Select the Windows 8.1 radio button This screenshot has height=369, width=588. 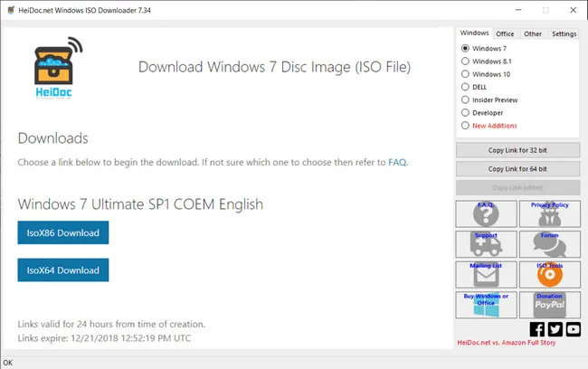point(465,61)
